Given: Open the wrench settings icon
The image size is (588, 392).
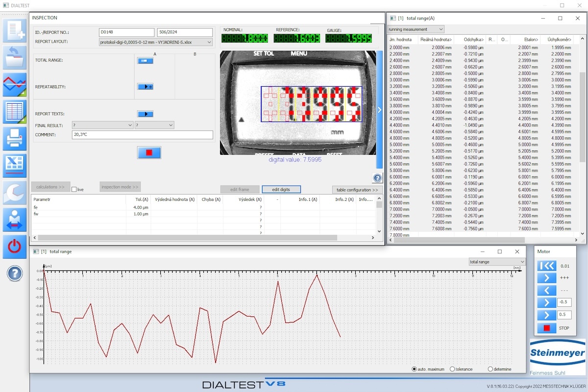Looking at the screenshot, I should pos(15,193).
